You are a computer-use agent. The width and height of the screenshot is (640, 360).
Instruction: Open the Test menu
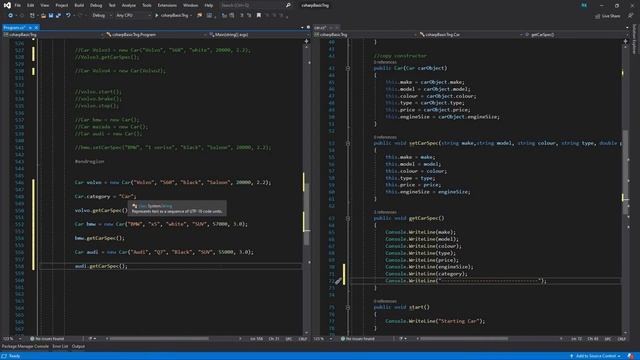(112, 5)
